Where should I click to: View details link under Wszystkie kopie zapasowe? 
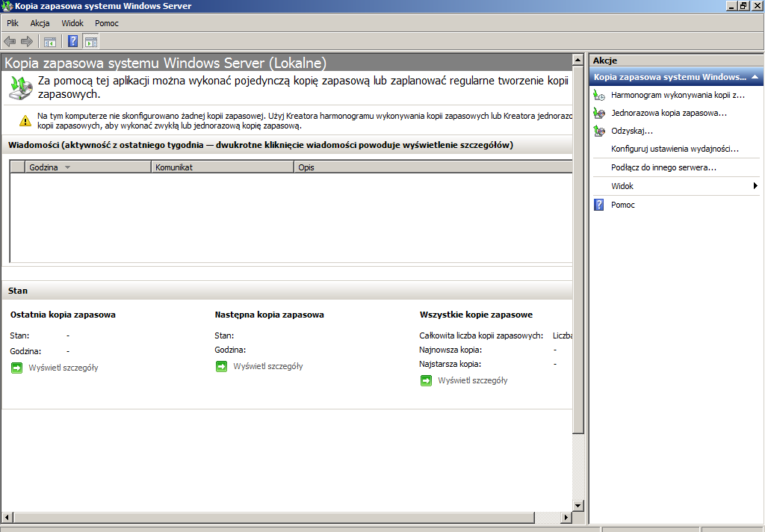pyautogui.click(x=473, y=380)
